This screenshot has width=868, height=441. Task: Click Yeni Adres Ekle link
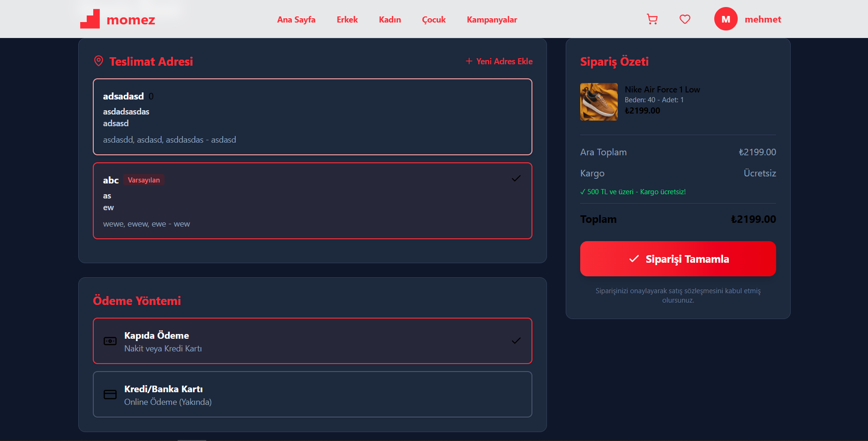point(499,61)
